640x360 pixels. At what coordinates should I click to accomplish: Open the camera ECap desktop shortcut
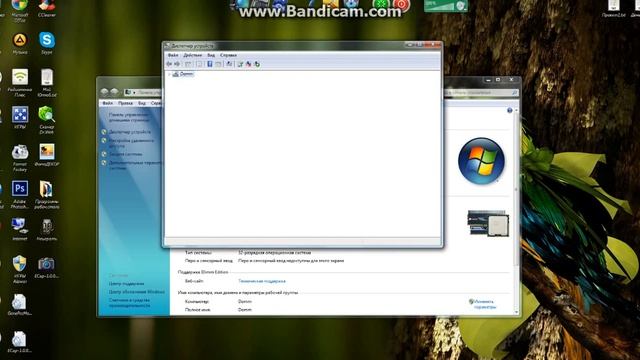click(47, 267)
